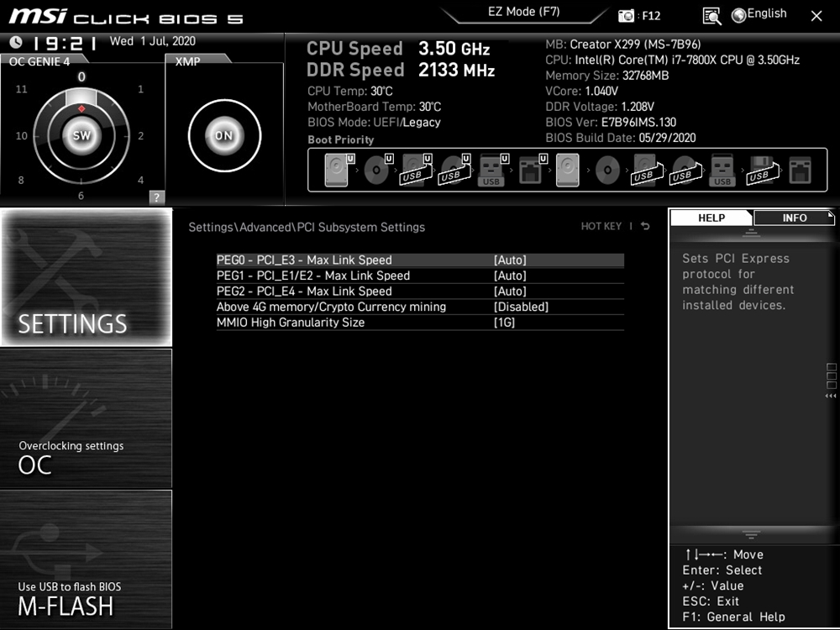Select the UEFI USB key boot icon
Image resolution: width=840 pixels, height=630 pixels.
[493, 170]
